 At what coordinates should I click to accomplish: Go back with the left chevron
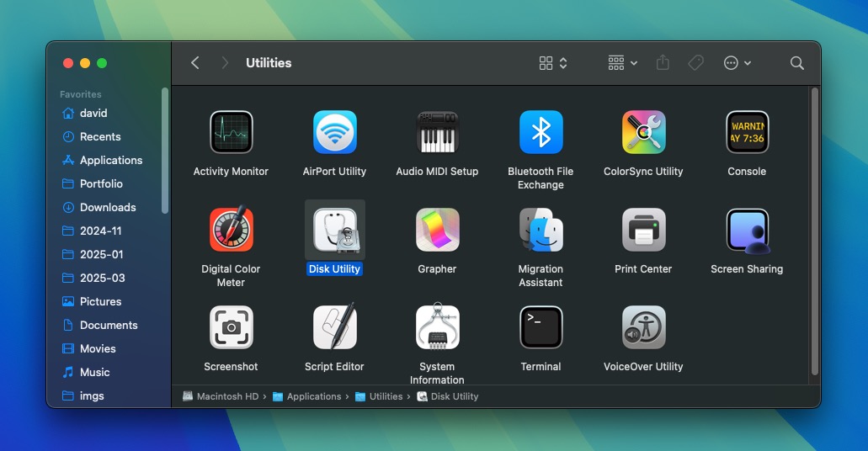(194, 62)
